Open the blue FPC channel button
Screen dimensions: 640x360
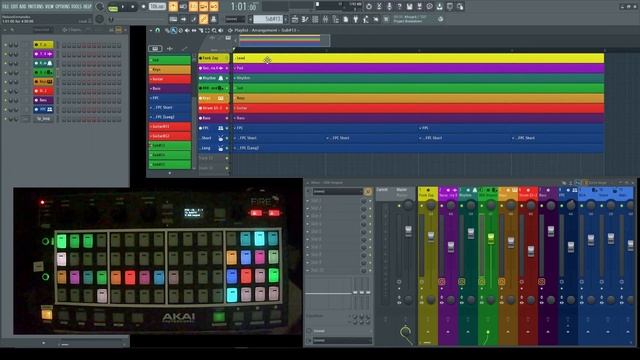click(43, 109)
